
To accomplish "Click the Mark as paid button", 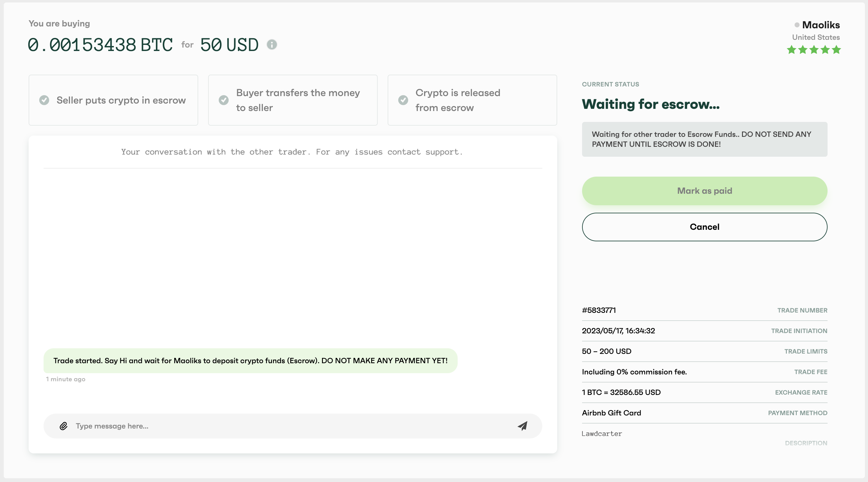I will click(704, 191).
